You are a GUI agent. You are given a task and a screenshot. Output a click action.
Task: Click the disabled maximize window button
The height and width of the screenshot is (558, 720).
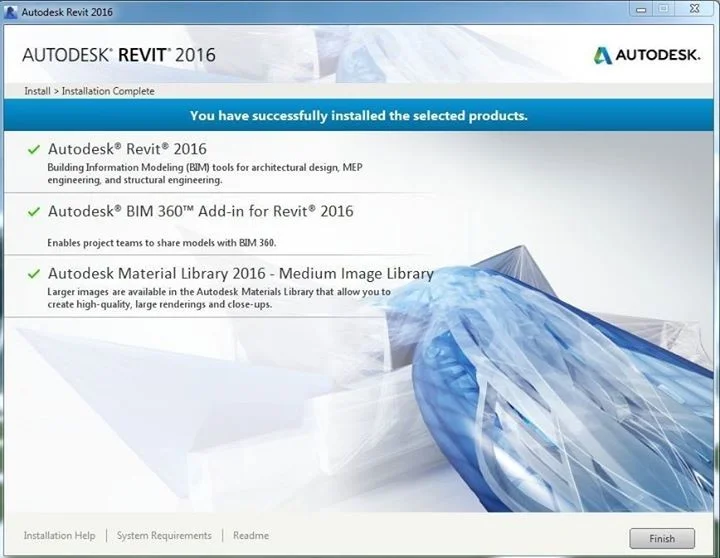[x=663, y=9]
